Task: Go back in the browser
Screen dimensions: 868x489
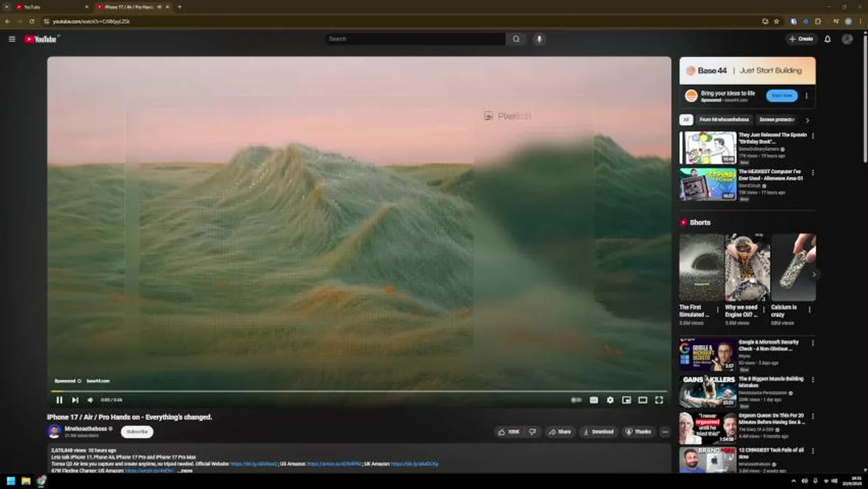Action: pos(7,21)
